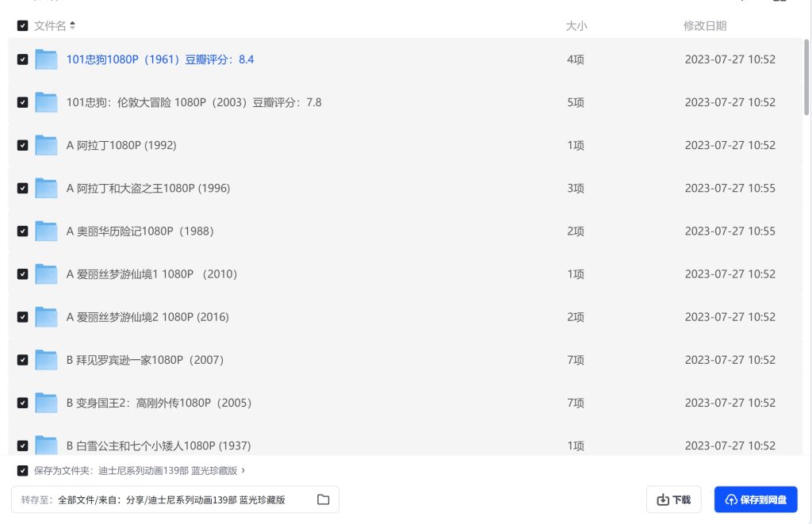Click 4项 size in 101忠狗1080P row
Viewport: 812px width, 524px height.
pos(576,59)
